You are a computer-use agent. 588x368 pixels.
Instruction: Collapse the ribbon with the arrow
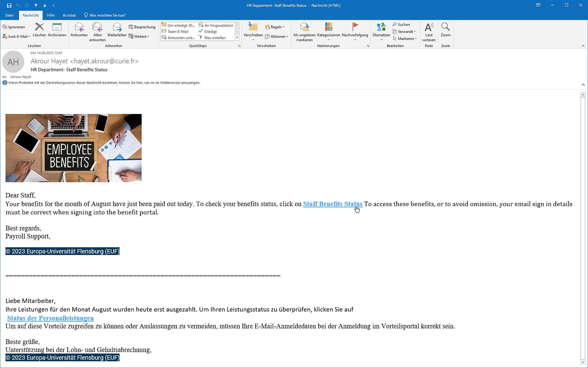(x=583, y=46)
